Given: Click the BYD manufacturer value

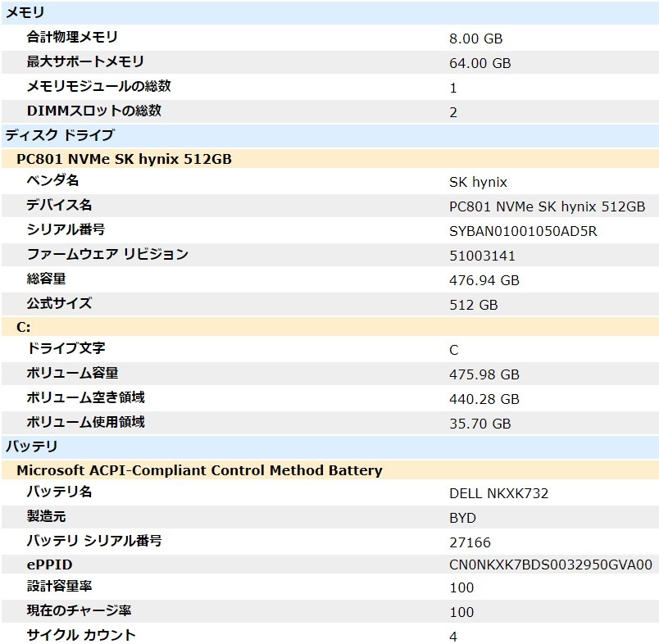Looking at the screenshot, I should pyautogui.click(x=462, y=518).
